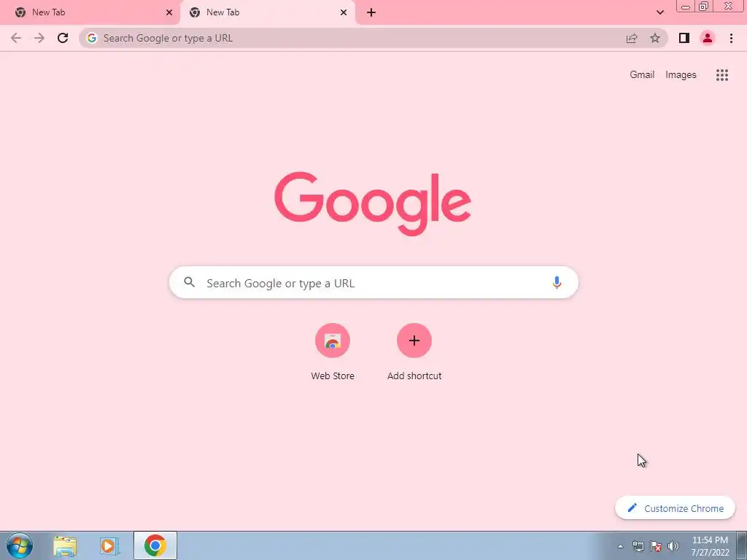The height and width of the screenshot is (560, 747).
Task: Launch Windows Media Player from taskbar
Action: click(x=109, y=545)
